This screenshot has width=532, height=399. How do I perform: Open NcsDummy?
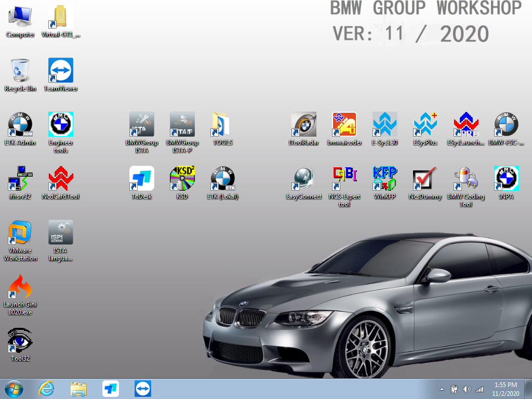425,183
